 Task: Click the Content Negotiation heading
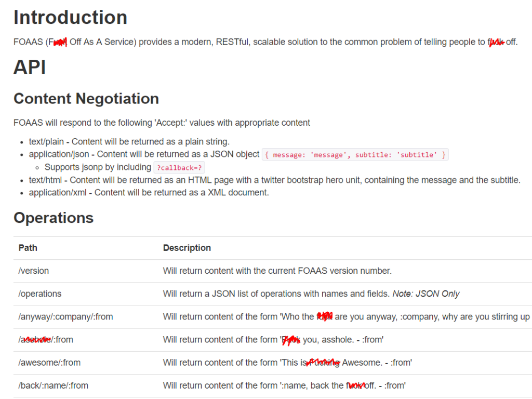(x=86, y=99)
